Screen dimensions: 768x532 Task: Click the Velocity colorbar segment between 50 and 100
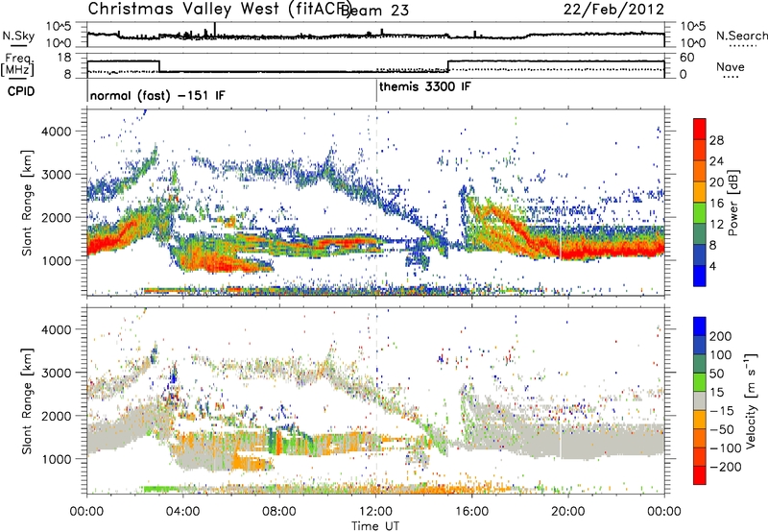click(x=700, y=364)
